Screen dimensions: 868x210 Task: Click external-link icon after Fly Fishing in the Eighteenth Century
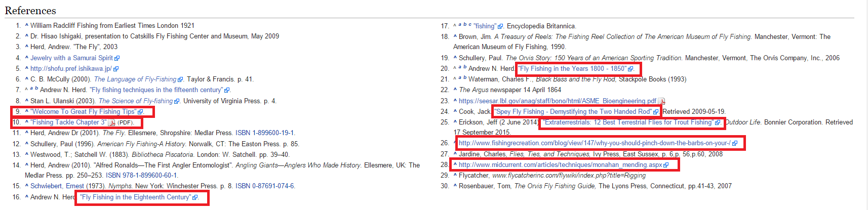point(195,197)
